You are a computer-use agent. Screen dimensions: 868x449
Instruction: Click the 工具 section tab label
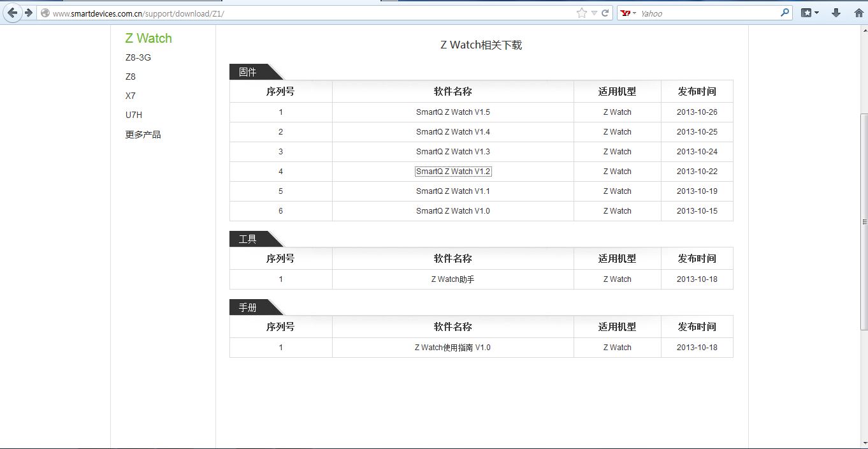pyautogui.click(x=248, y=239)
